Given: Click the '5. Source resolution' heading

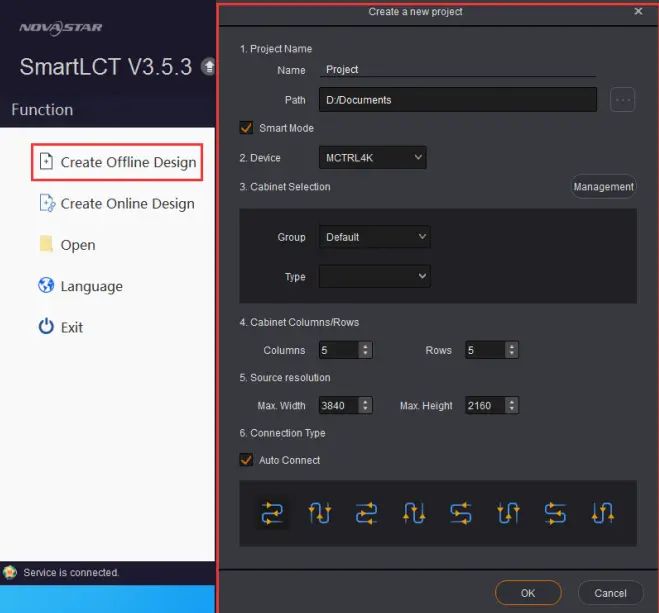Looking at the screenshot, I should pyautogui.click(x=285, y=377).
